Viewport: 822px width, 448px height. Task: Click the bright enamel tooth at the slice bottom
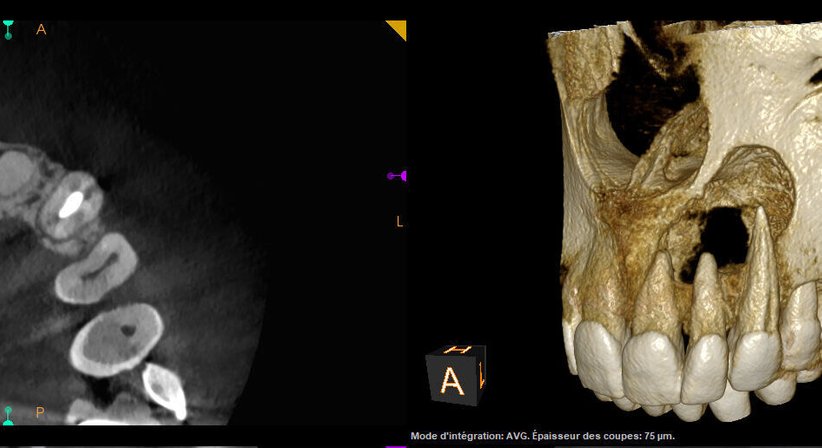point(163,390)
